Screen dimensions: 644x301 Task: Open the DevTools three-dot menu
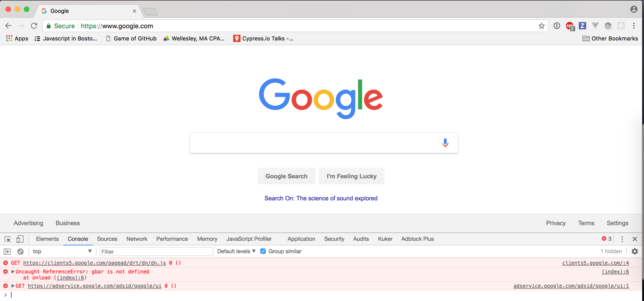pyautogui.click(x=622, y=239)
